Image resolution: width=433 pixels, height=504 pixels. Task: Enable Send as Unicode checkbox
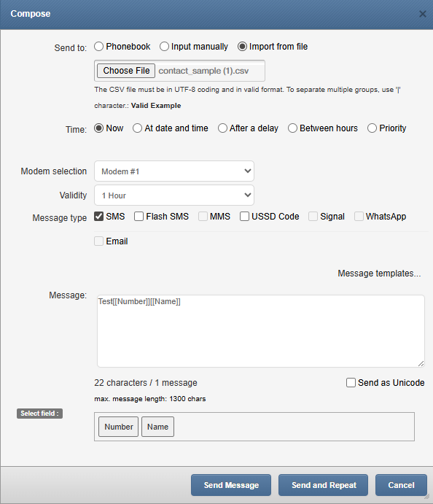tap(351, 383)
